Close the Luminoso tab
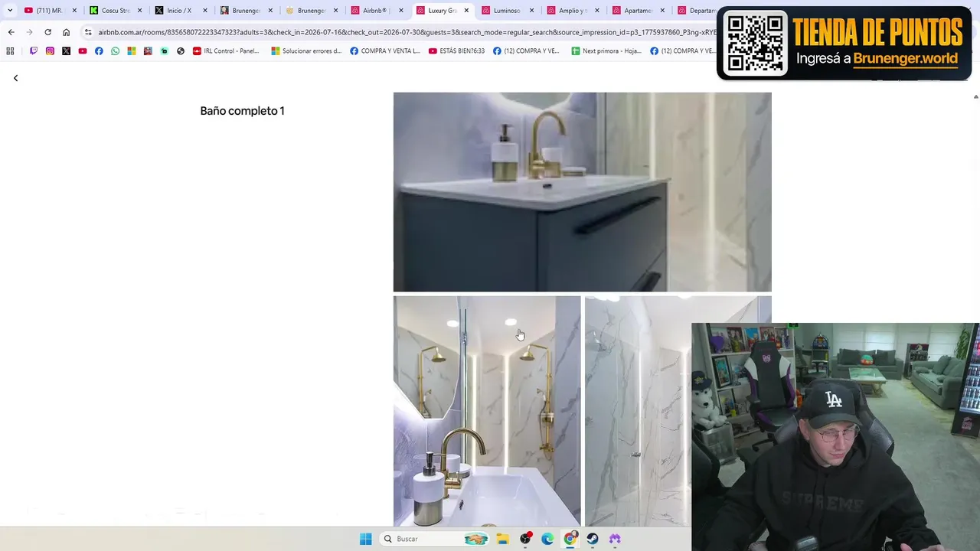This screenshot has height=551, width=980. (531, 11)
